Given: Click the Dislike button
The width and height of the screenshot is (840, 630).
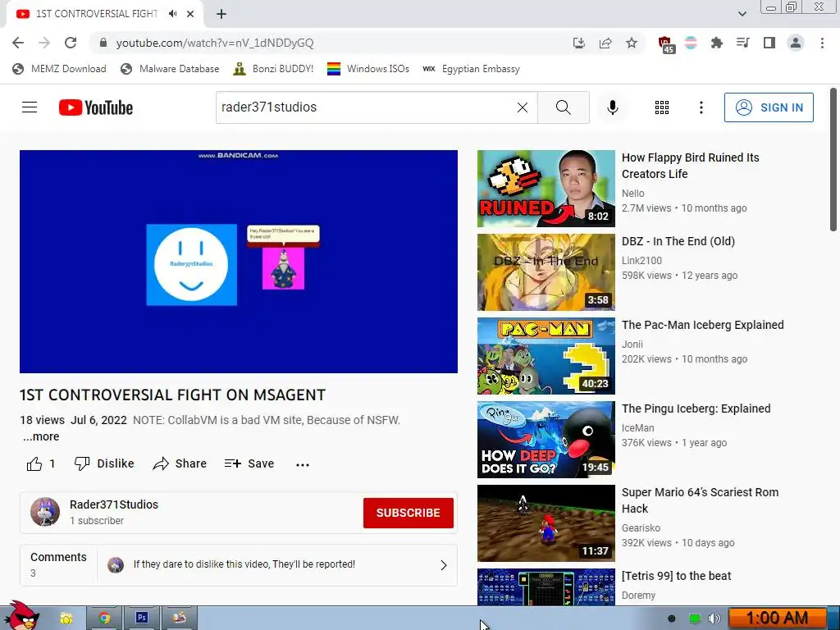Looking at the screenshot, I should pyautogui.click(x=104, y=464).
